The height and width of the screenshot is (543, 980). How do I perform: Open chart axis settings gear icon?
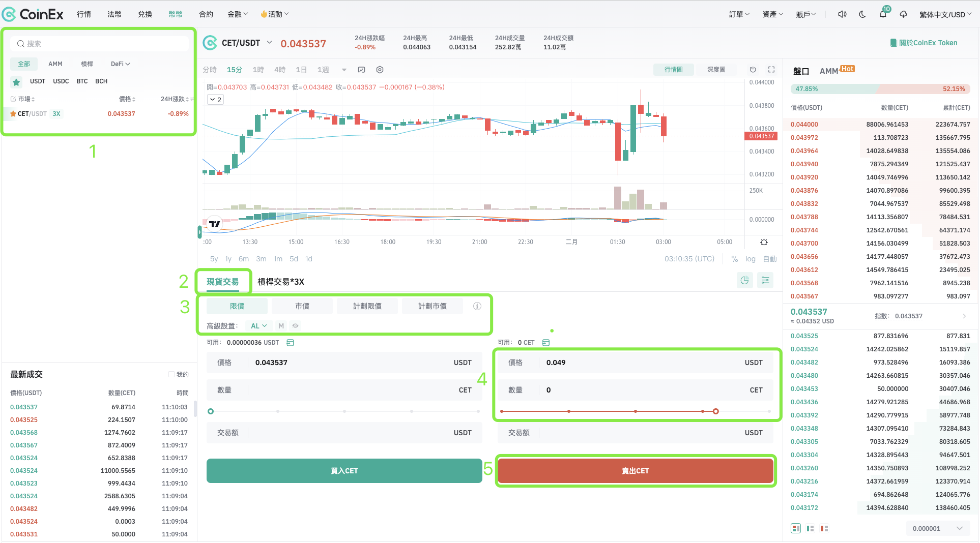[x=764, y=242]
